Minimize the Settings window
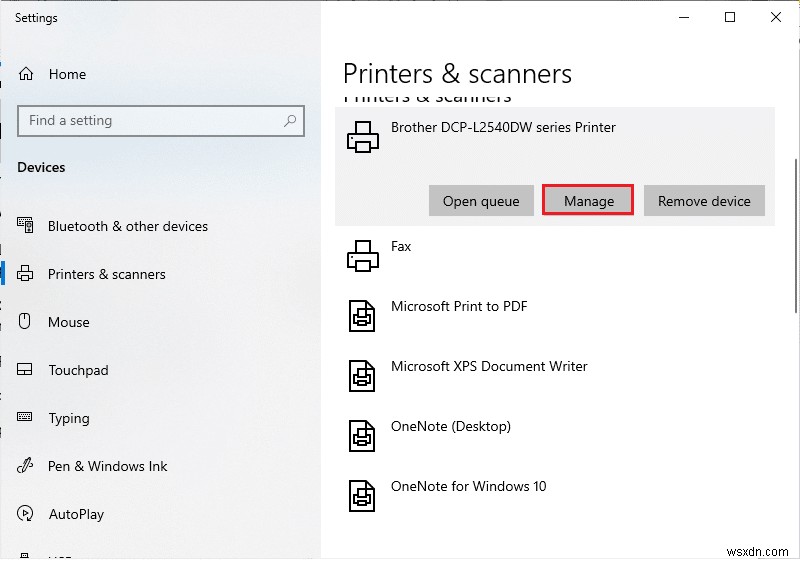800x562 pixels. (684, 17)
